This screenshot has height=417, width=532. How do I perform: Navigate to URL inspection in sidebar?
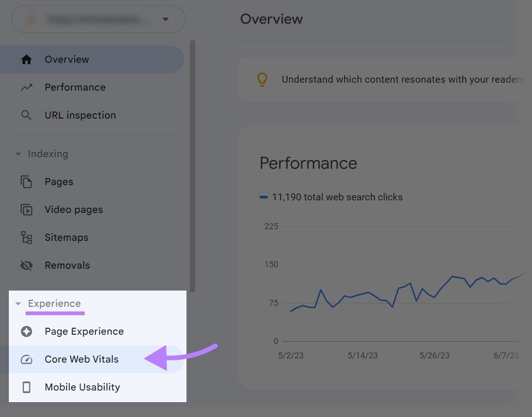tap(80, 115)
